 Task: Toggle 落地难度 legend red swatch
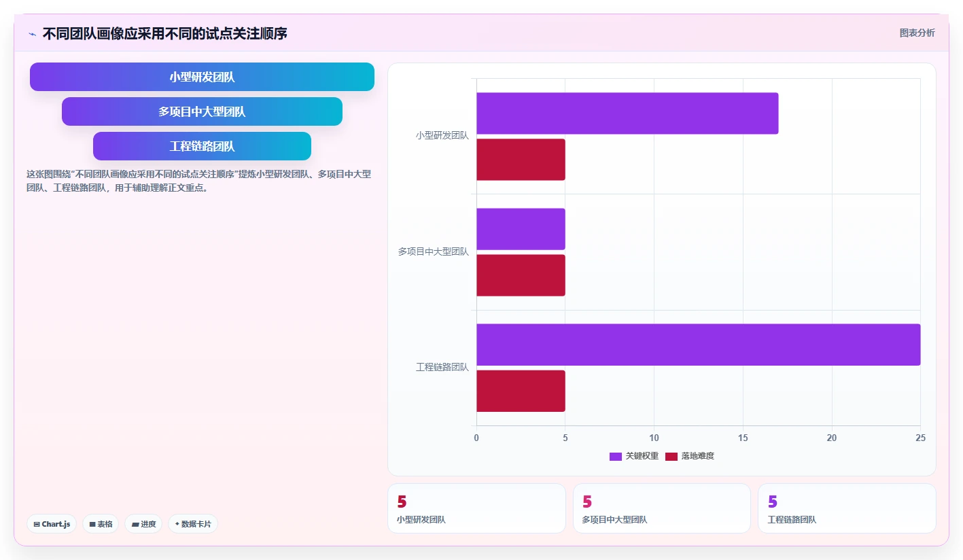[x=671, y=456]
